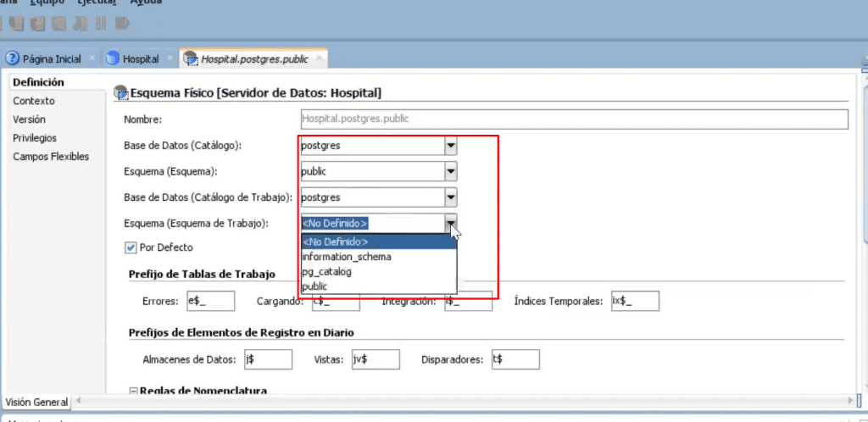Image resolution: width=868 pixels, height=422 pixels.
Task: Choose public from the open list
Action: (379, 286)
